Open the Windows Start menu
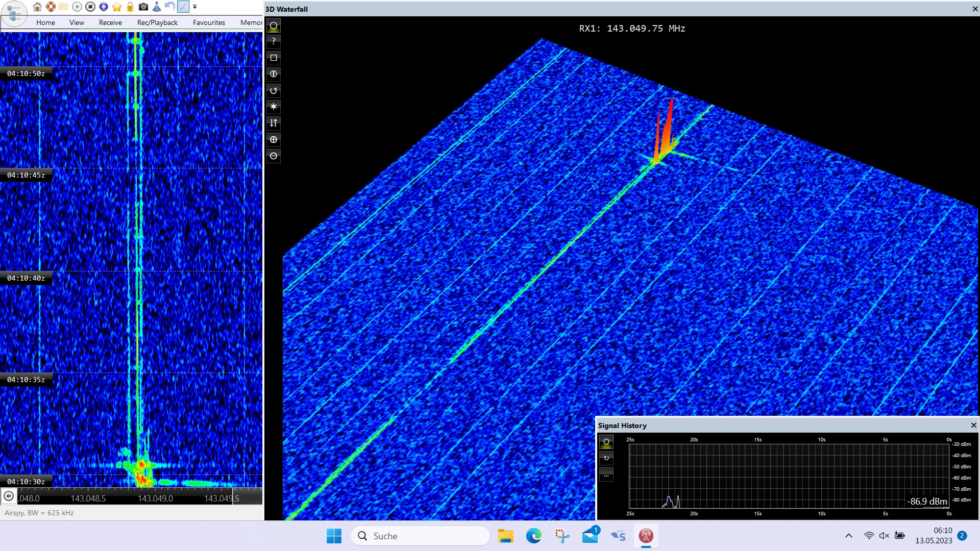Image resolution: width=980 pixels, height=551 pixels. 334,536
